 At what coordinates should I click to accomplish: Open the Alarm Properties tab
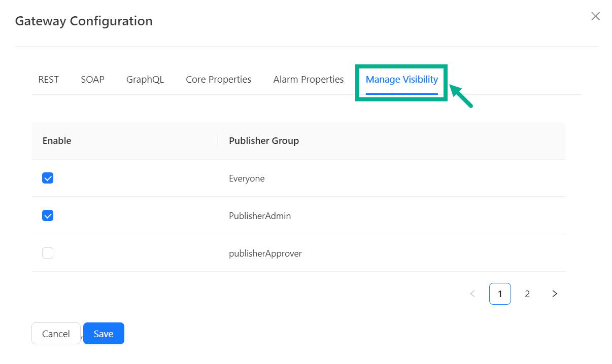[x=308, y=80]
